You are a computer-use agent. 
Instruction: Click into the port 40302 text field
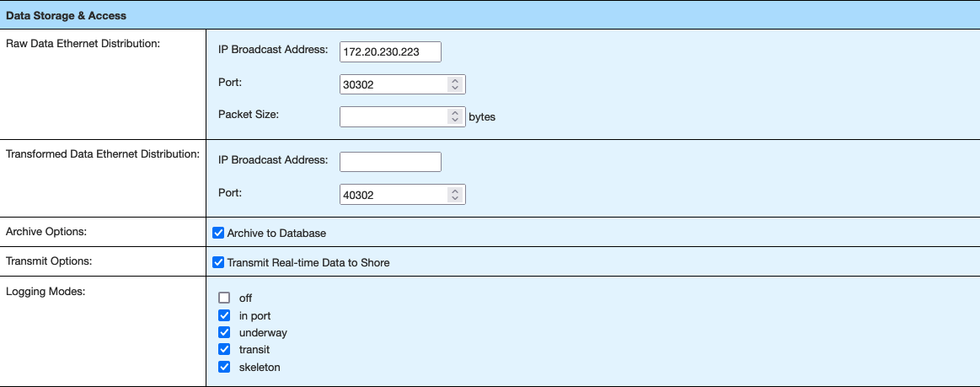[x=393, y=194]
